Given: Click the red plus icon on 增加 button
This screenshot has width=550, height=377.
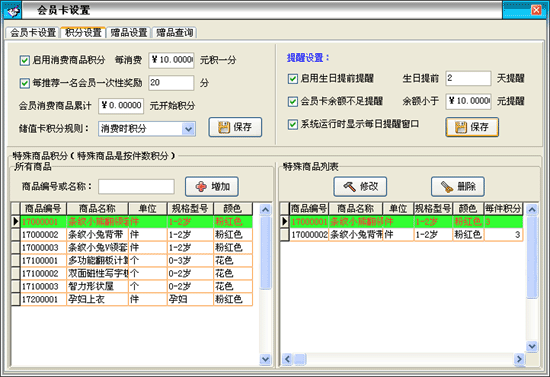Looking at the screenshot, I should (x=201, y=187).
